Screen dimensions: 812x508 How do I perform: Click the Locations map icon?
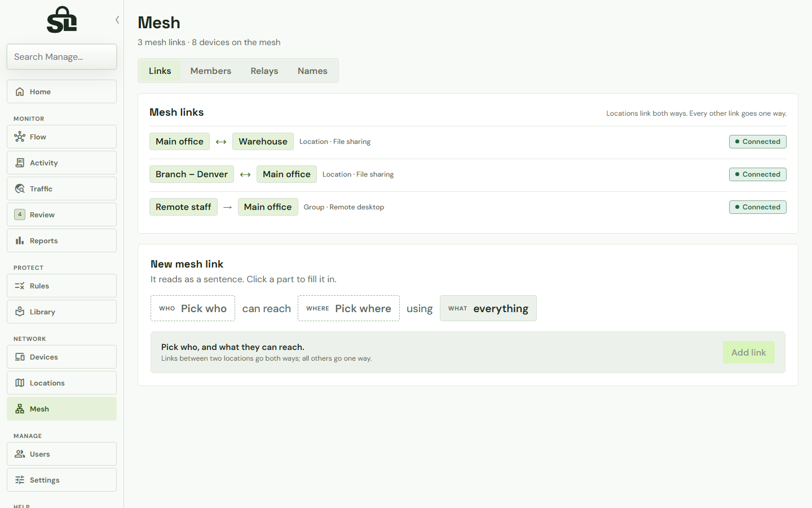pos(20,383)
